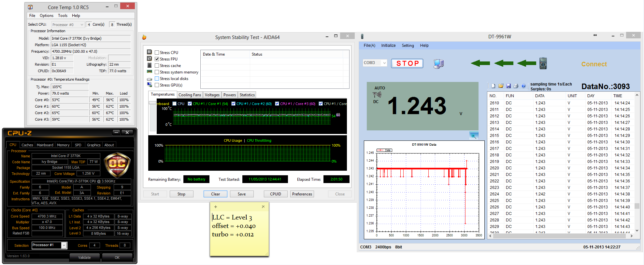This screenshot has height=265, width=644.
Task: Click the plus icon on the sticky note
Action: pyautogui.click(x=215, y=207)
